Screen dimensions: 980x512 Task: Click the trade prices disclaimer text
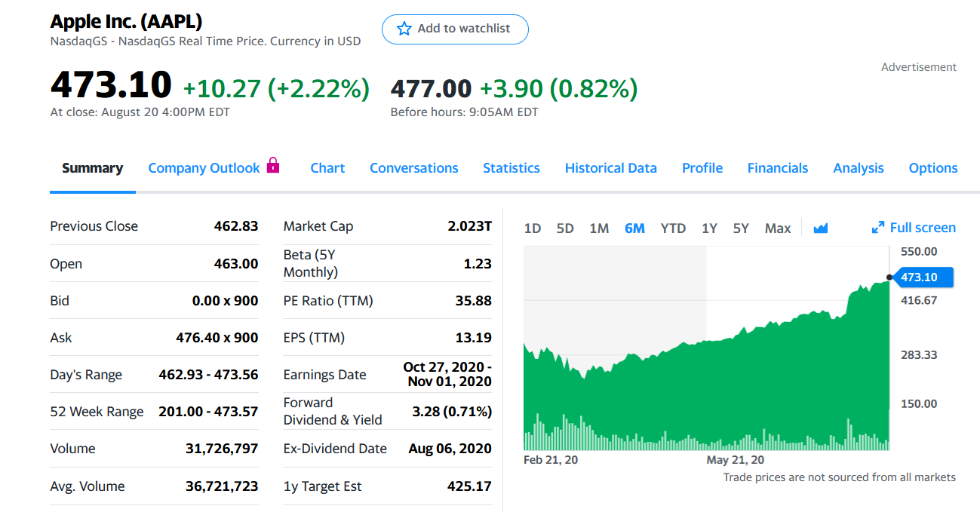[839, 477]
